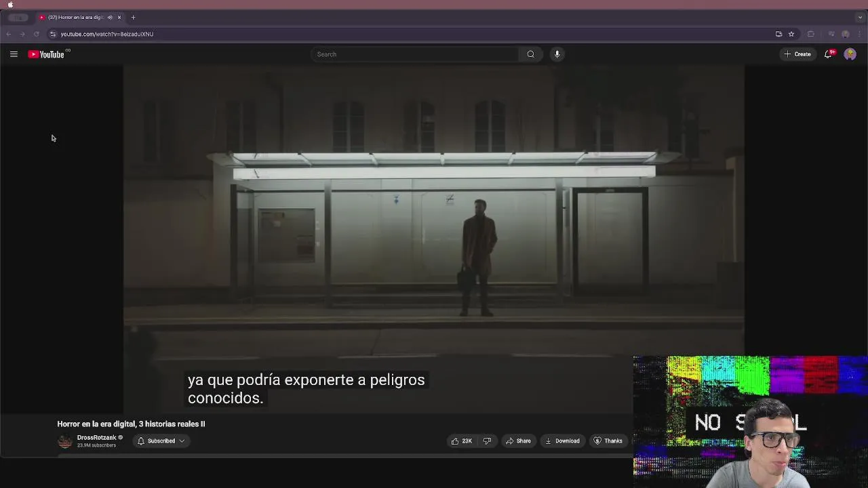Open the Chrome three-dot menu

860,34
